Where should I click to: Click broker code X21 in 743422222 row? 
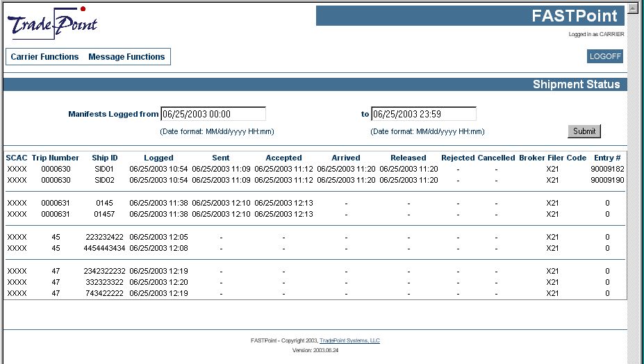[x=552, y=293]
